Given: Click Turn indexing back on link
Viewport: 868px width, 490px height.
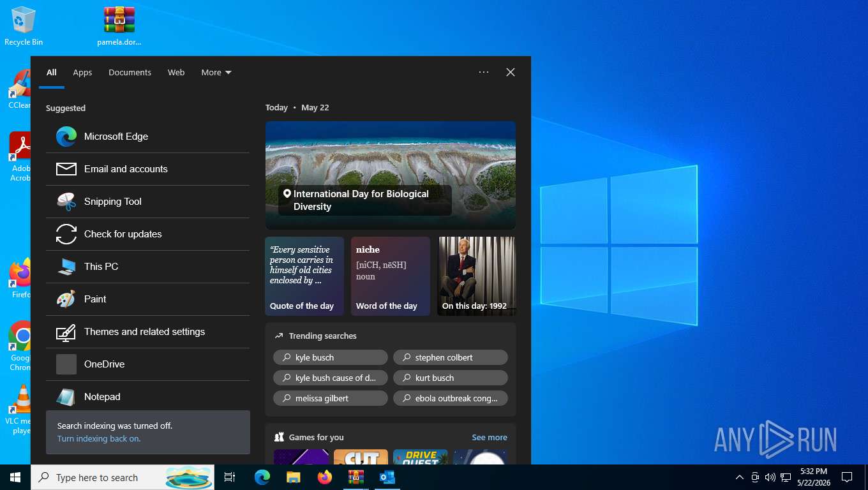Looking at the screenshot, I should pyautogui.click(x=99, y=438).
